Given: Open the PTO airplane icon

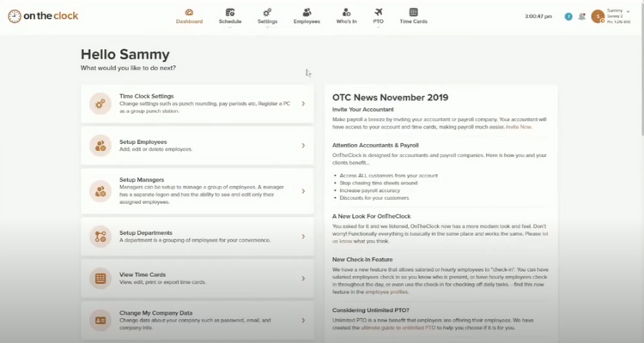Looking at the screenshot, I should (379, 12).
